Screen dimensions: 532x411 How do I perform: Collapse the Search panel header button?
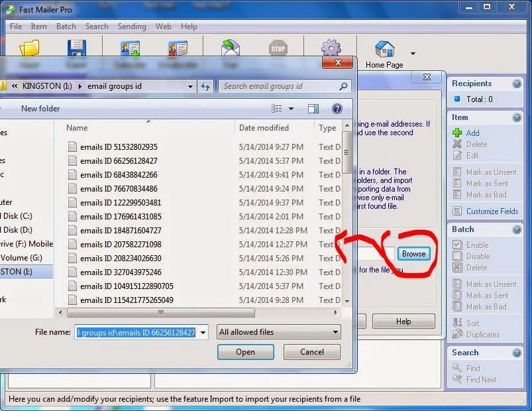click(x=516, y=353)
